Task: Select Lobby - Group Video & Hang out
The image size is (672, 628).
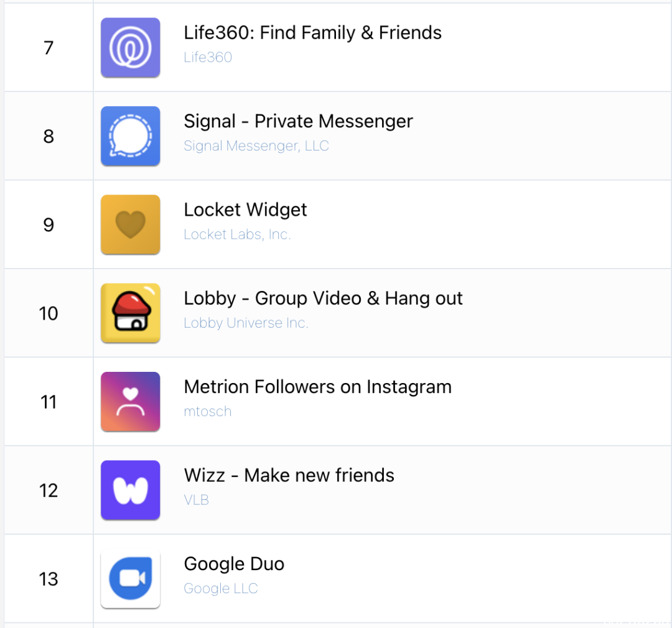Action: [323, 298]
